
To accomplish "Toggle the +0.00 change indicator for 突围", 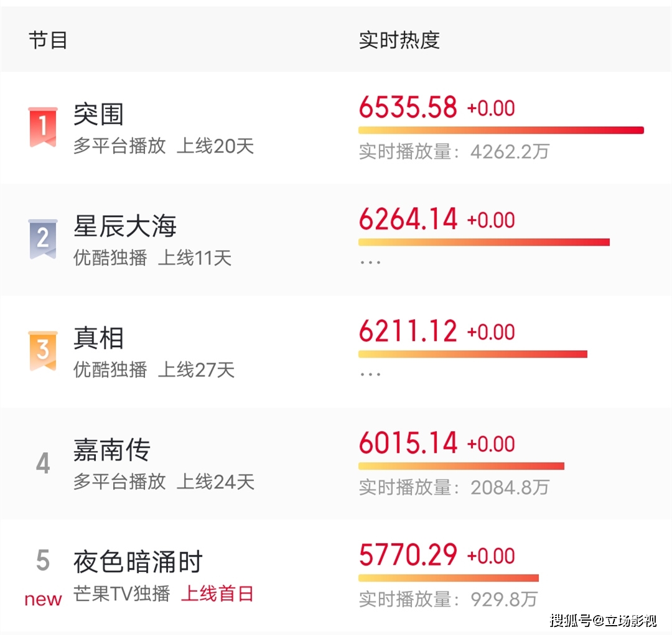I will 490,108.
